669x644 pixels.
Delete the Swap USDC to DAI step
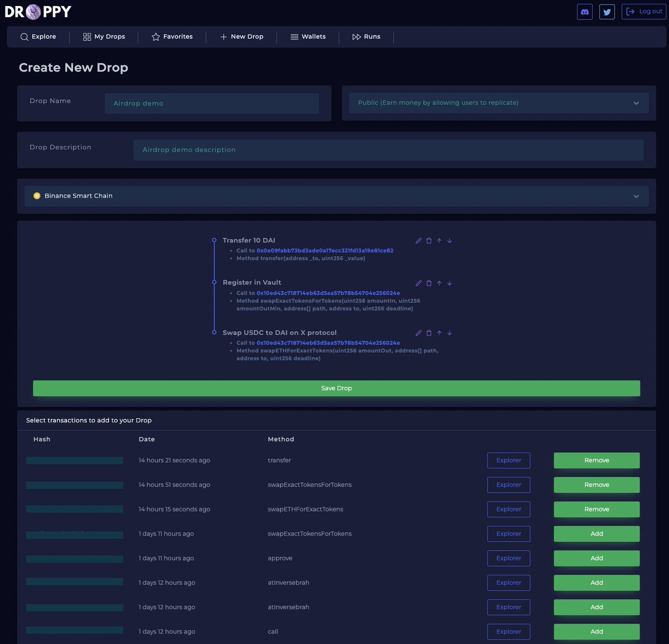click(429, 333)
